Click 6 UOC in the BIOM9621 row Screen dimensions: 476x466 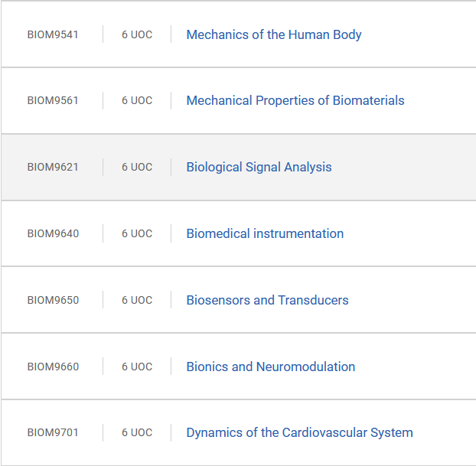click(137, 167)
